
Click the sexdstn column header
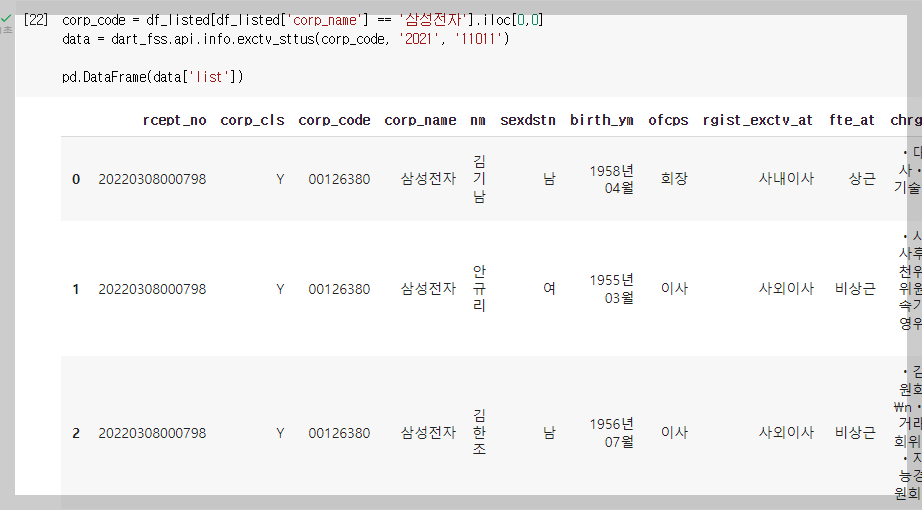click(527, 121)
